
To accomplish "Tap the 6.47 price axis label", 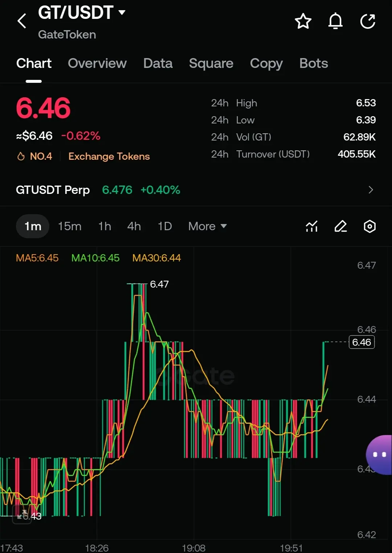I will [x=367, y=265].
